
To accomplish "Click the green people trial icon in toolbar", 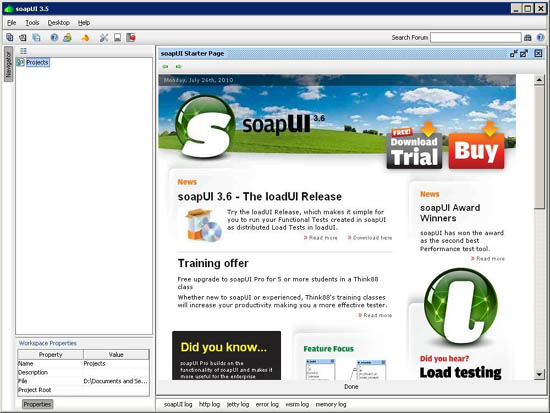I will click(x=67, y=37).
